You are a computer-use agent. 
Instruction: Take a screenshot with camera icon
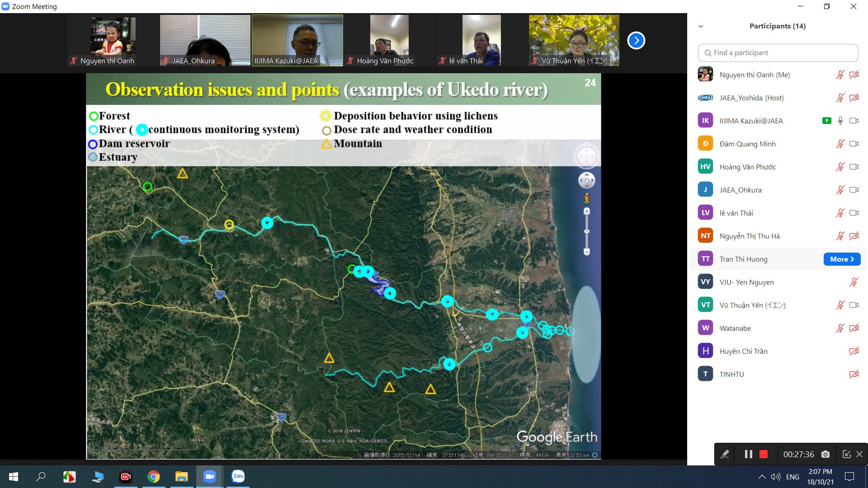click(x=826, y=454)
